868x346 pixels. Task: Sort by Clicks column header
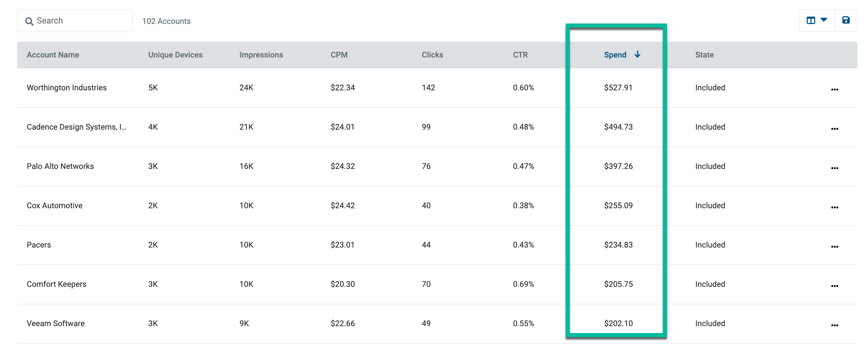(x=432, y=55)
